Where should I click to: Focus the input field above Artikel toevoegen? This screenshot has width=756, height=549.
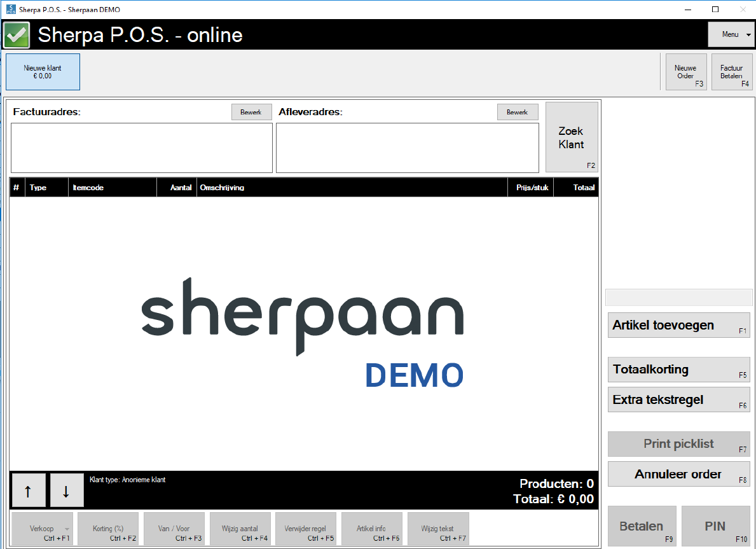pyautogui.click(x=679, y=297)
